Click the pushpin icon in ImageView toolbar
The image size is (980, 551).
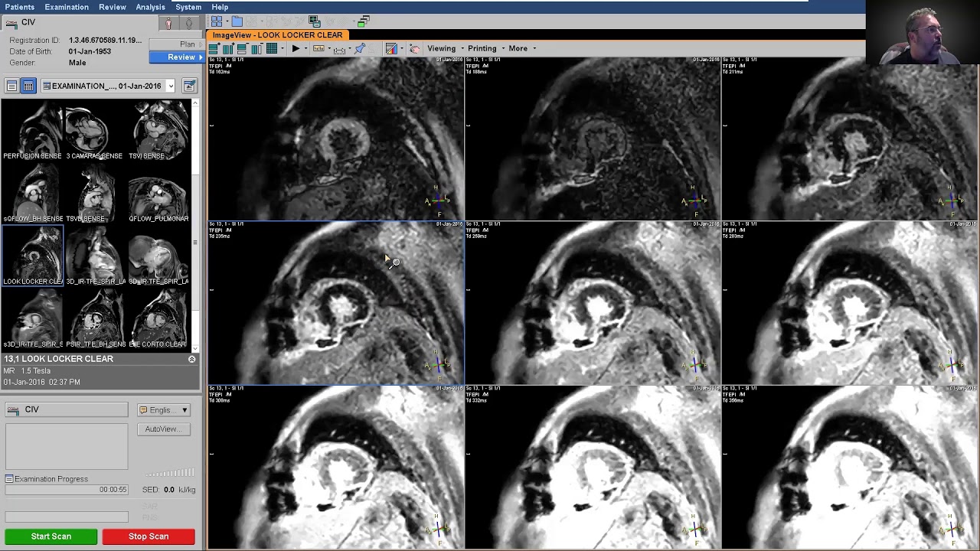(x=359, y=48)
